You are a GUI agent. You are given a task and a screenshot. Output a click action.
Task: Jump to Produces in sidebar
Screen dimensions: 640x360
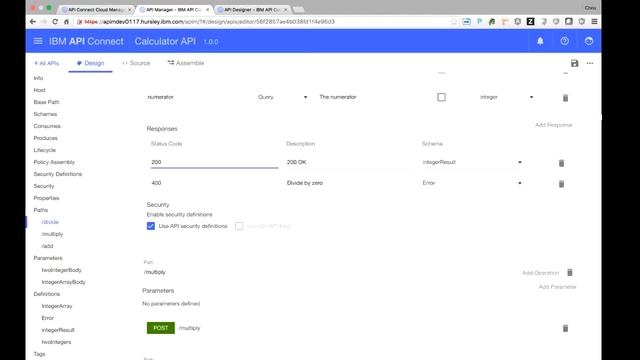pos(46,138)
